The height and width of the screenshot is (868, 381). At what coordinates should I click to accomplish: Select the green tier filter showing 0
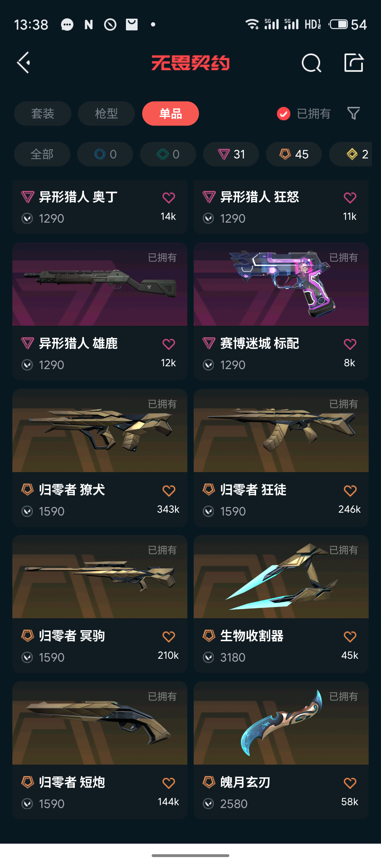click(x=168, y=154)
